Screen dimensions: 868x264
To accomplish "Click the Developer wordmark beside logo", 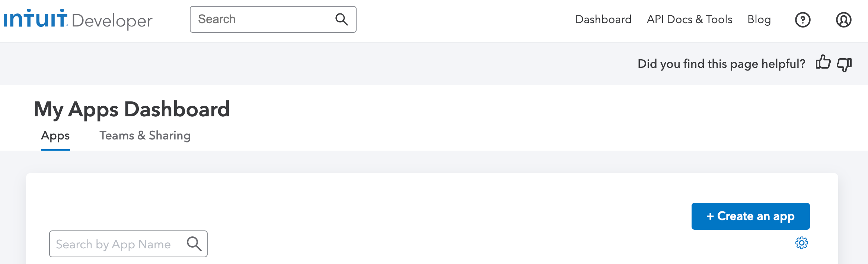I will pos(112,21).
